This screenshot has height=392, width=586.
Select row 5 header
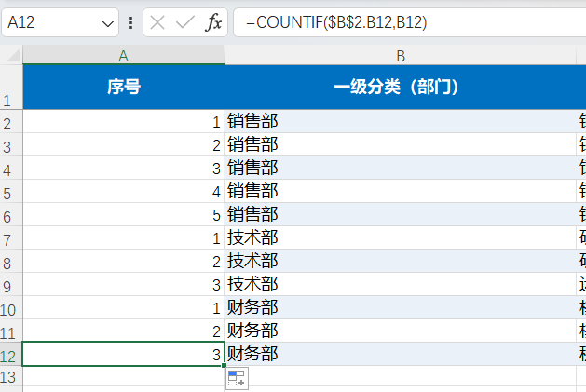(11, 191)
